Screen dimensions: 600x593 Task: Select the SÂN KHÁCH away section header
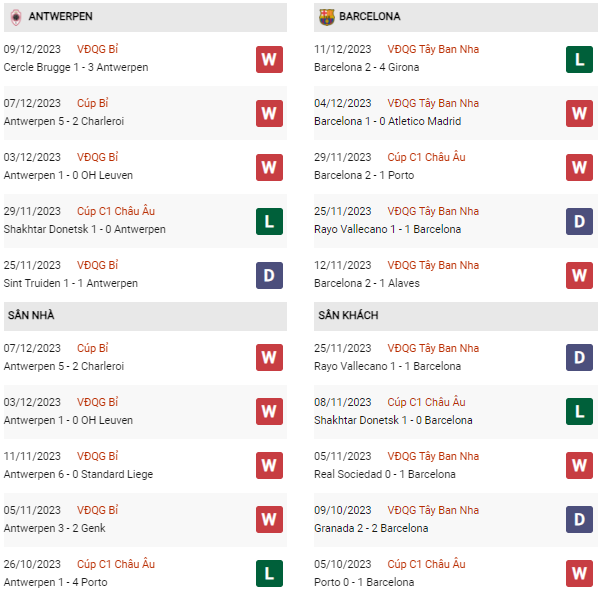(x=348, y=315)
